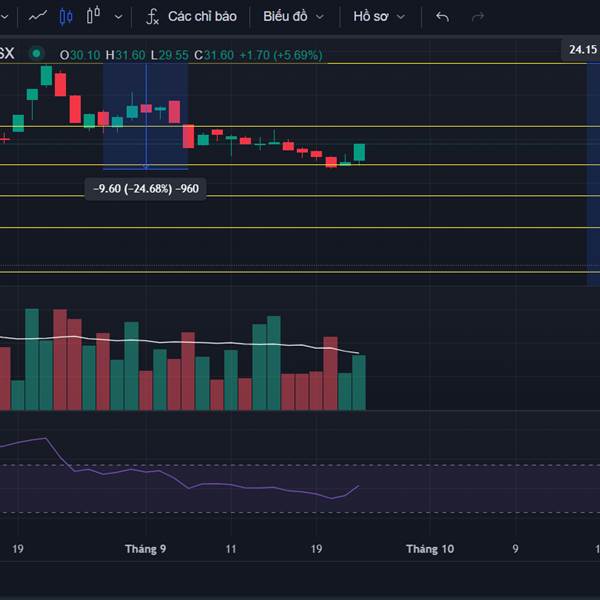Click the Tháng 9 date label
The image size is (600, 600).
tap(145, 549)
